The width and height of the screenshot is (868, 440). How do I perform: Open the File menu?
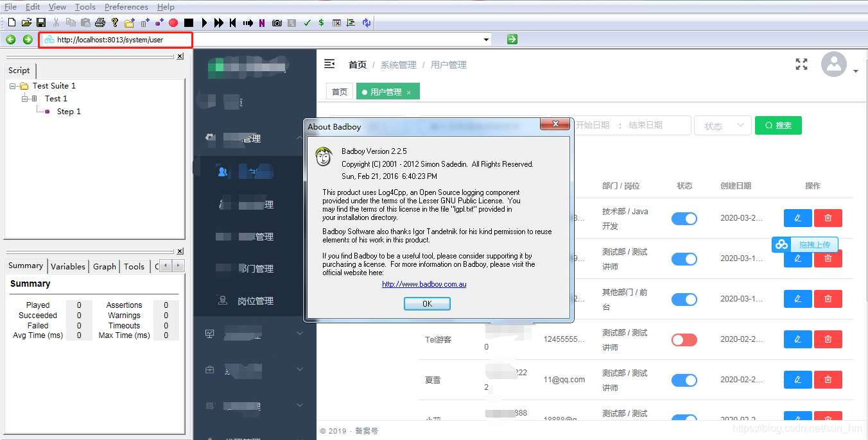[x=10, y=6]
